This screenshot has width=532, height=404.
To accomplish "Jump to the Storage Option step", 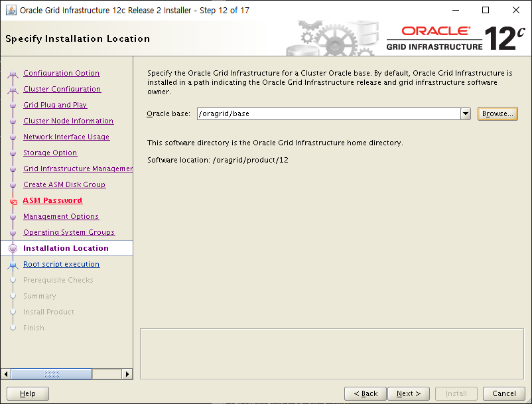I will point(50,153).
